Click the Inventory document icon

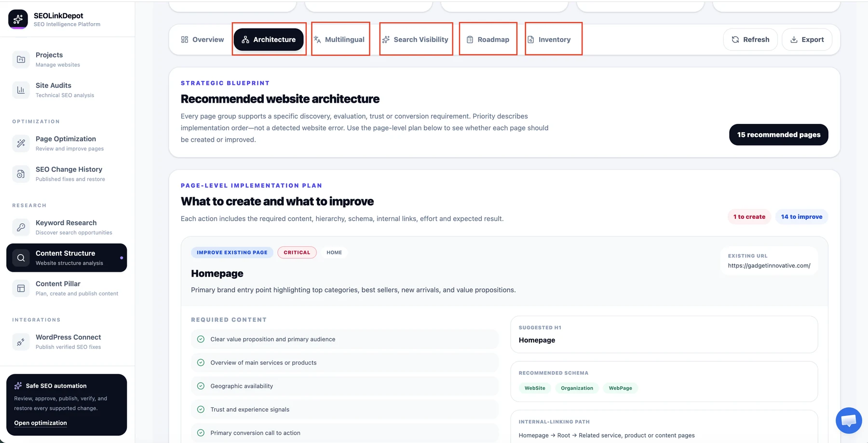[530, 40]
